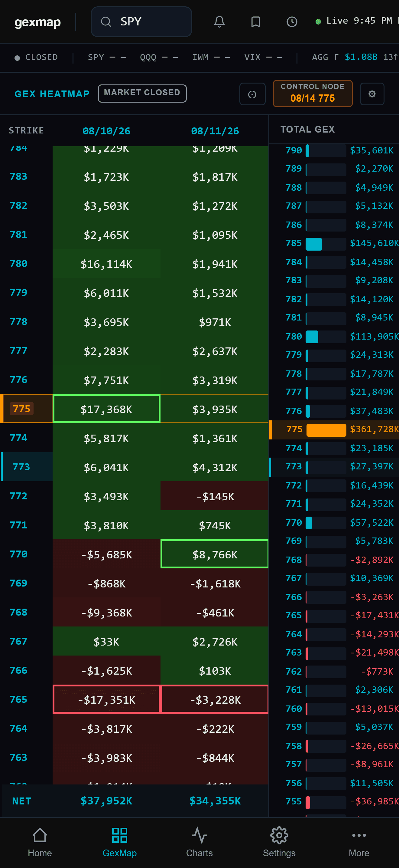Click Total GEX value -$26,665K for 758
Viewport: 399px width, 868px height.
click(374, 746)
